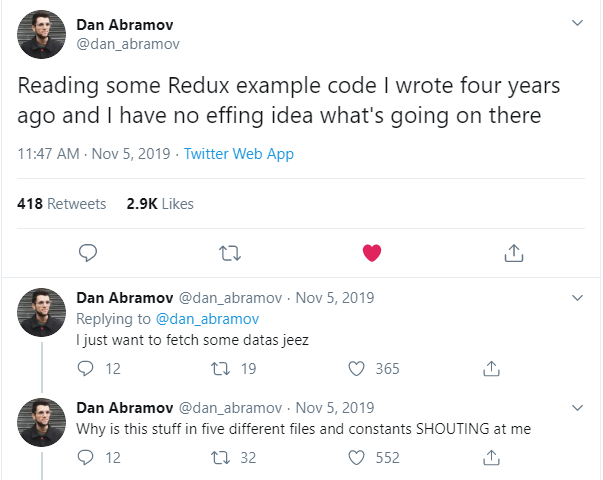This screenshot has width=603, height=480.
Task: Share the 'fetch some datas' tweet
Action: 491,369
